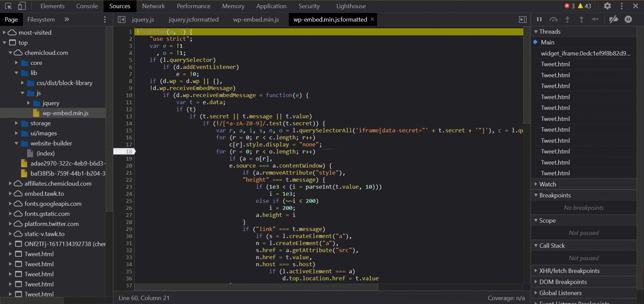This screenshot has width=644, height=304.
Task: Open the three-dot more options menu
Action: pos(621,6)
